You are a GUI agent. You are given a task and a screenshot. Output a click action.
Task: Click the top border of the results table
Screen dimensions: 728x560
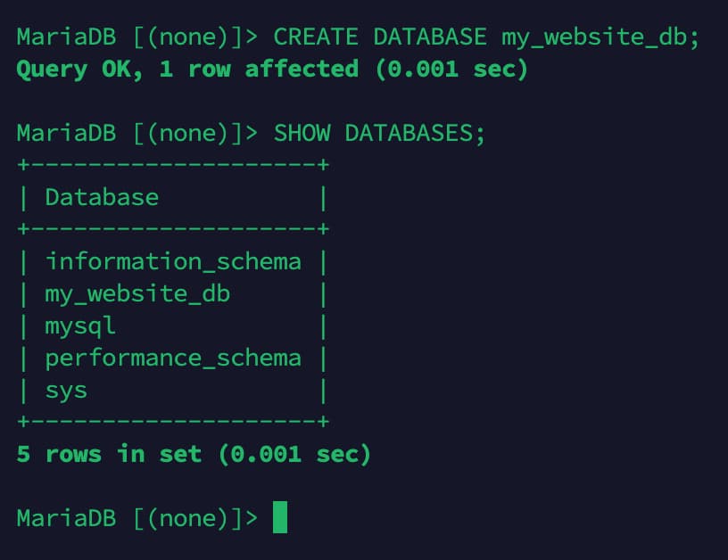coord(173,165)
